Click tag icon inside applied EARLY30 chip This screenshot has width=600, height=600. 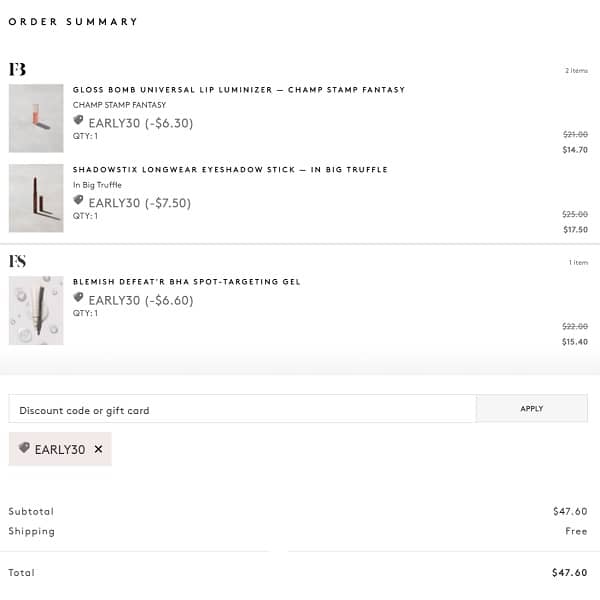(24, 448)
